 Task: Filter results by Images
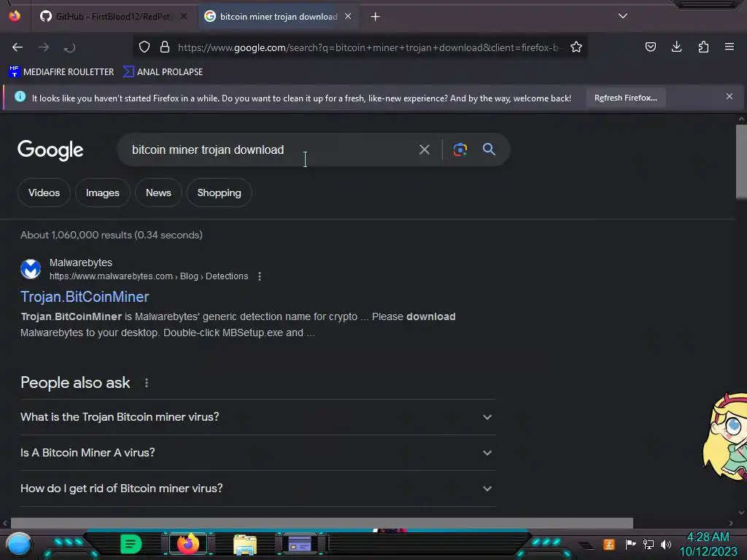tap(102, 192)
